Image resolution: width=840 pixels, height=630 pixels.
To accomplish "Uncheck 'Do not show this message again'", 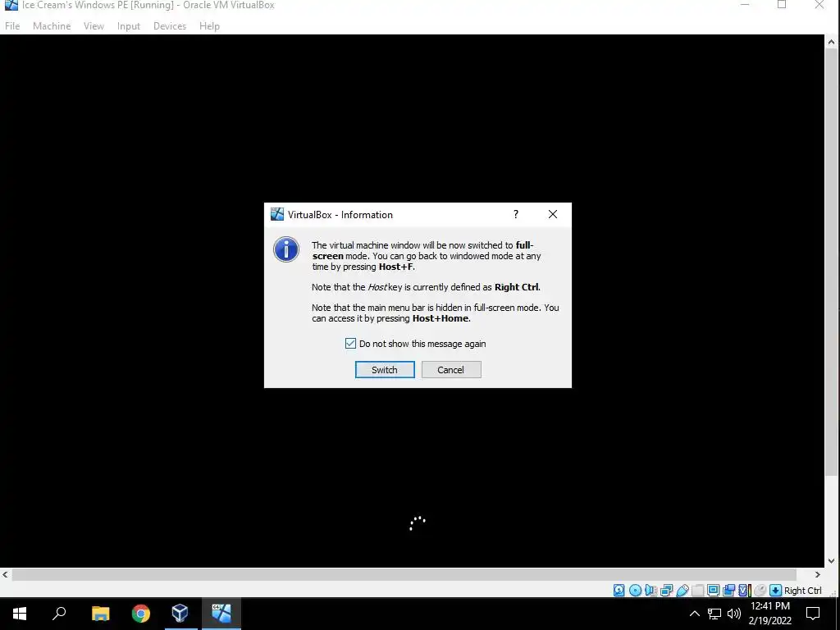I will (x=350, y=344).
